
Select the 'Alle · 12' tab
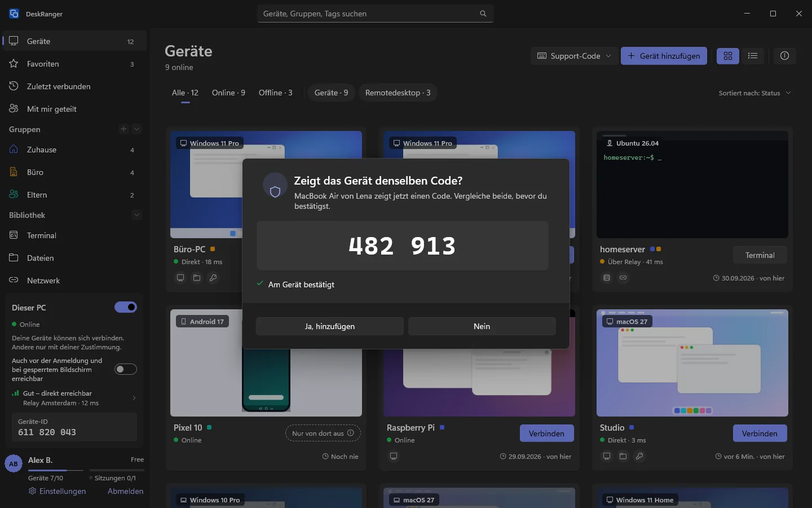[185, 93]
